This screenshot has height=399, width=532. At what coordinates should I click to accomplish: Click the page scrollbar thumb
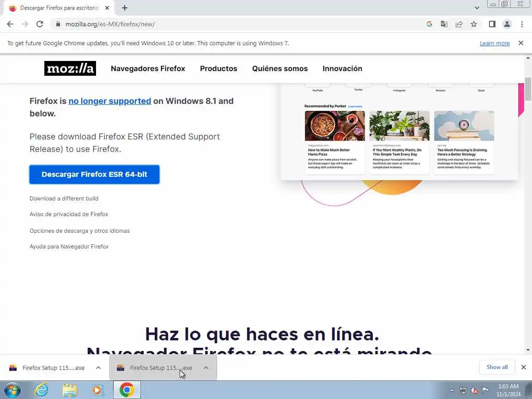(528, 89)
